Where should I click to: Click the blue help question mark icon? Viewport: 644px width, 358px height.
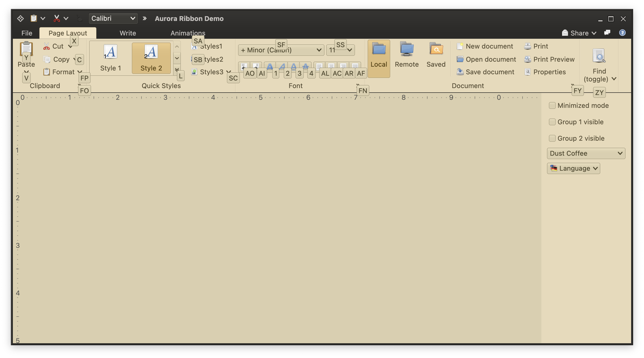click(x=622, y=33)
